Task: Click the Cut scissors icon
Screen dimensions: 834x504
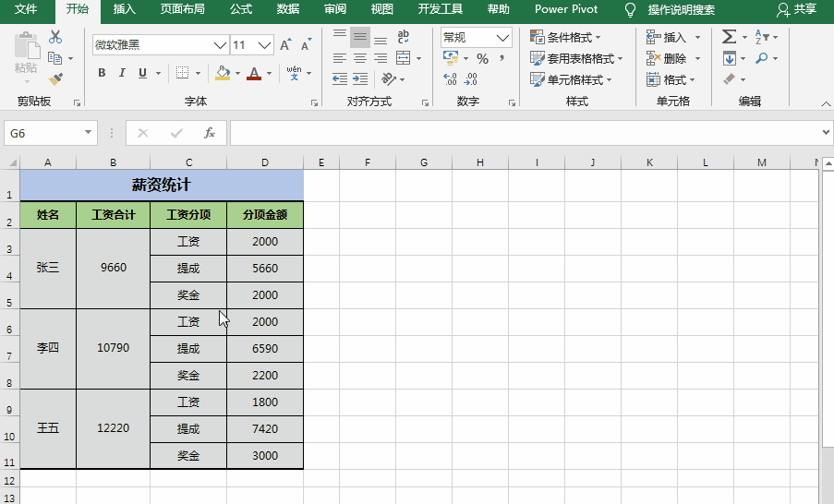Action: [55, 37]
